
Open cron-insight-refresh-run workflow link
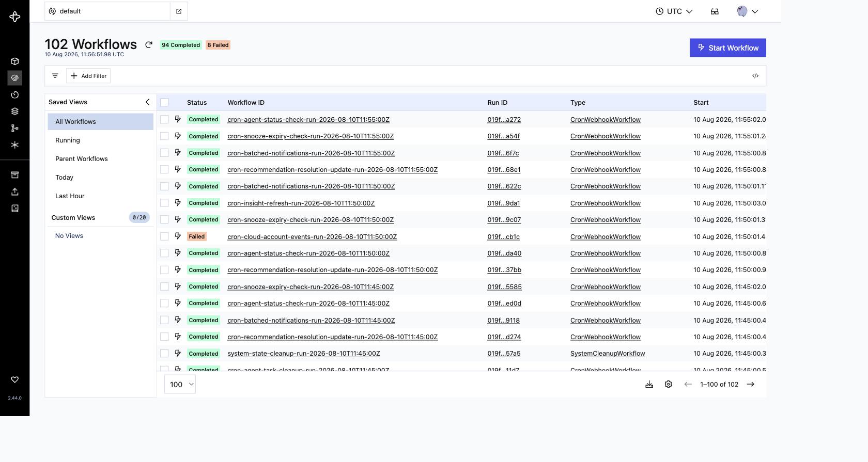tap(301, 203)
